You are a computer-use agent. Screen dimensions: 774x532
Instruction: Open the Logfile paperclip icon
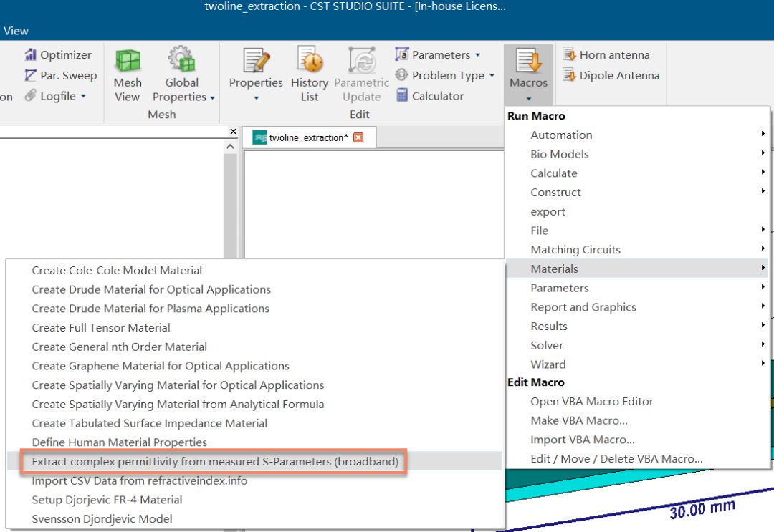[x=31, y=96]
